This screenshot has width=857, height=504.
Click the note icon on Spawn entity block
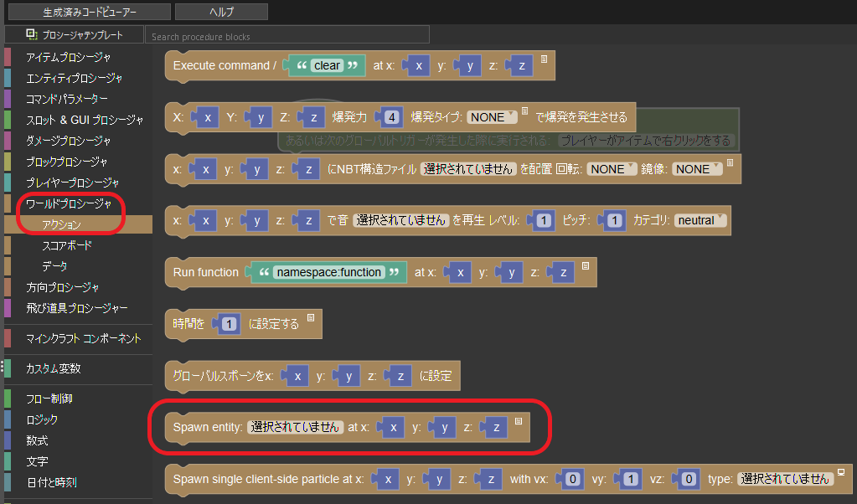[x=519, y=421]
